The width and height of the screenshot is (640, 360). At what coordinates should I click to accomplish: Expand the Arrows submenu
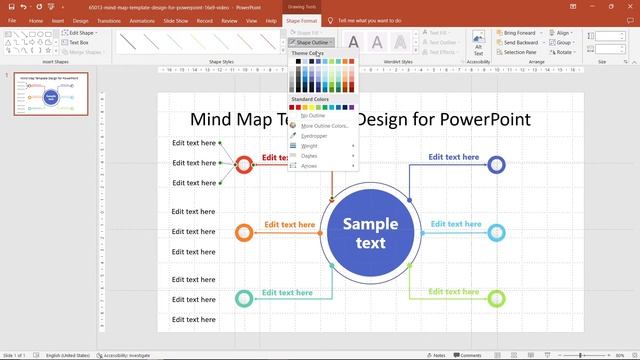click(x=323, y=166)
